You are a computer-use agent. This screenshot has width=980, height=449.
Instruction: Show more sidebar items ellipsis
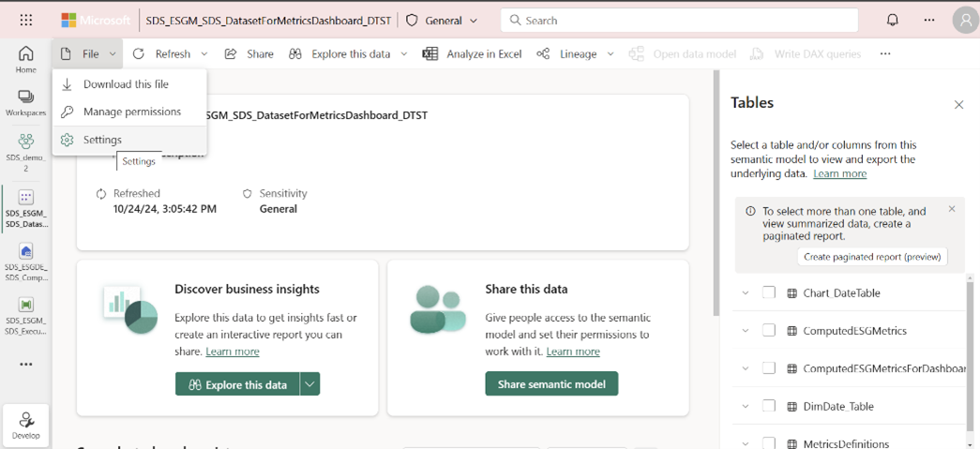click(25, 364)
